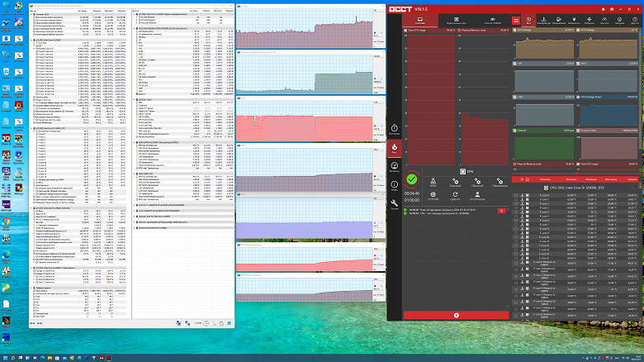
Task: Toggle the 3VCC graph checkbox
Action: 579,64
